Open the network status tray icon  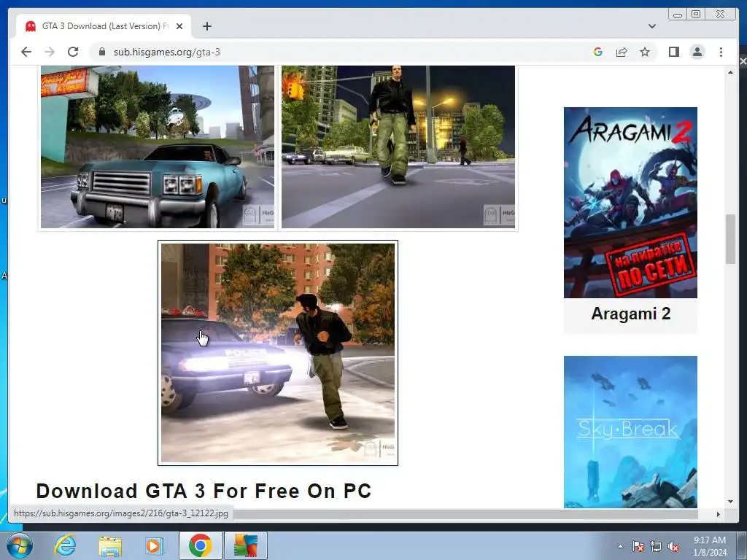tap(656, 546)
